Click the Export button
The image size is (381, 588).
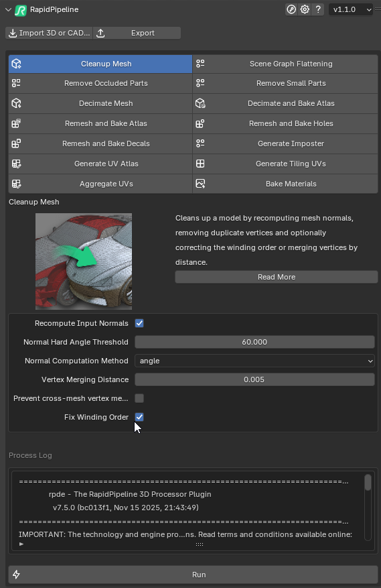[x=137, y=33]
